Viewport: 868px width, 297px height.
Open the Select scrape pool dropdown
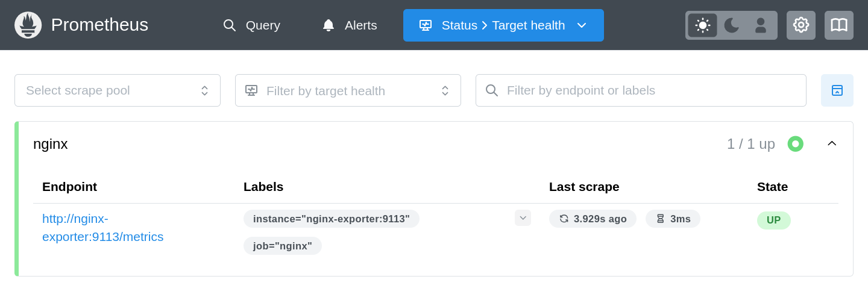pos(118,90)
